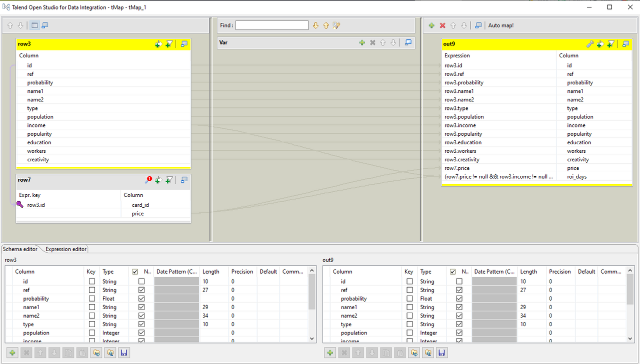Save out9 schema as generic schema
The width and height of the screenshot is (640, 364).
tap(442, 353)
